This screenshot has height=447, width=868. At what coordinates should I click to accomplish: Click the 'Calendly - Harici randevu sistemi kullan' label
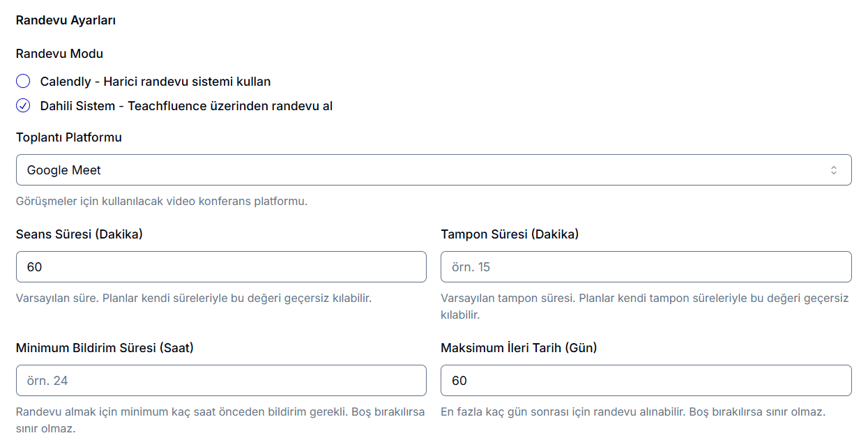click(155, 82)
